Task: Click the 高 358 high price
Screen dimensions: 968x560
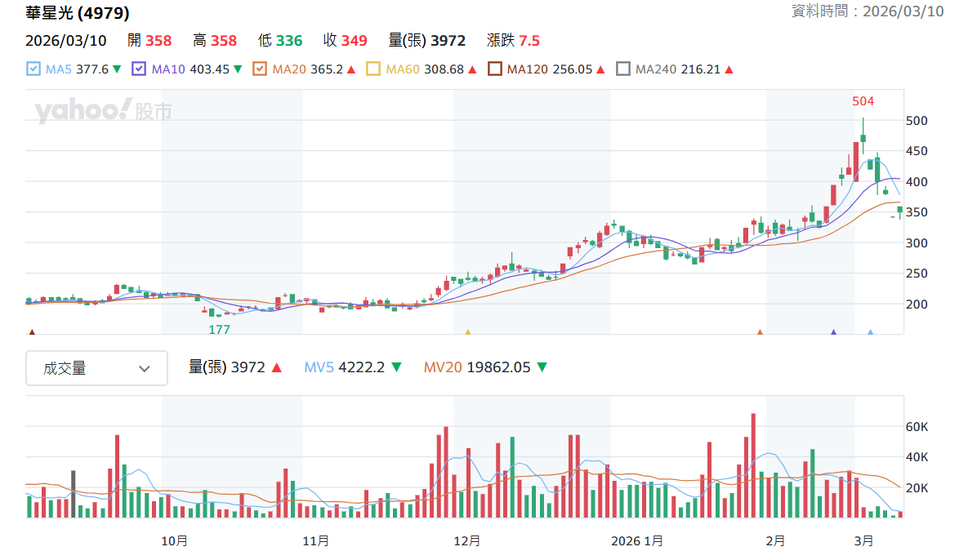Action: click(215, 41)
